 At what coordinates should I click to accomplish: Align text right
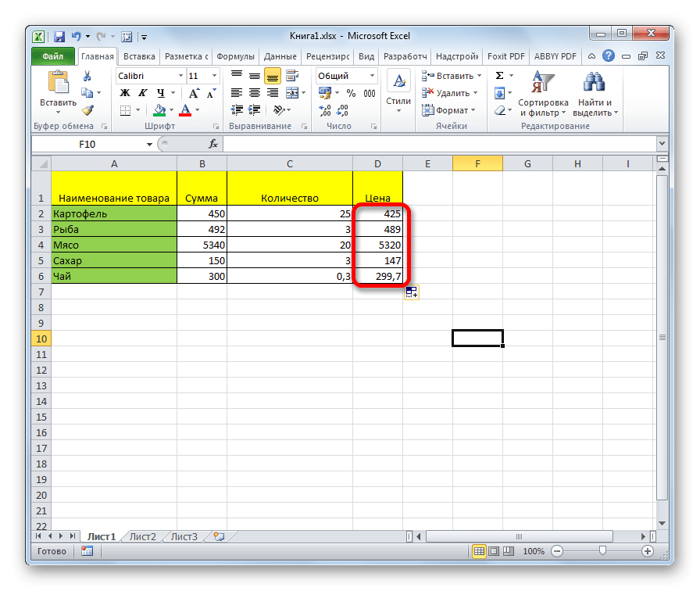pos(273,93)
